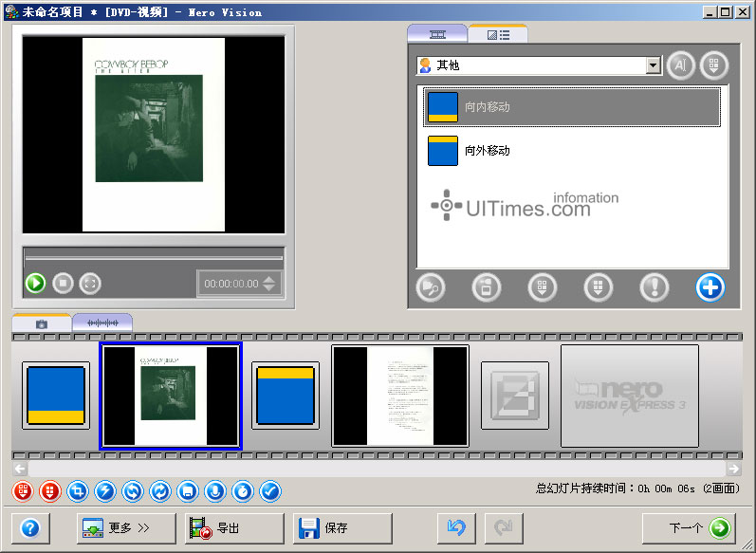Click the preview seek bar
The width and height of the screenshot is (756, 553).
coord(154,258)
